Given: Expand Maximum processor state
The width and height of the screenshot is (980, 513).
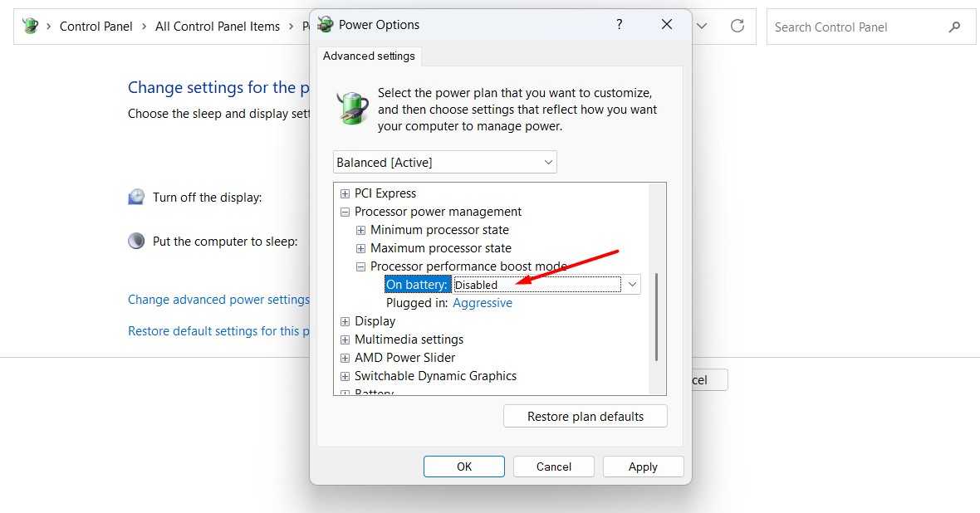Looking at the screenshot, I should tap(360, 247).
